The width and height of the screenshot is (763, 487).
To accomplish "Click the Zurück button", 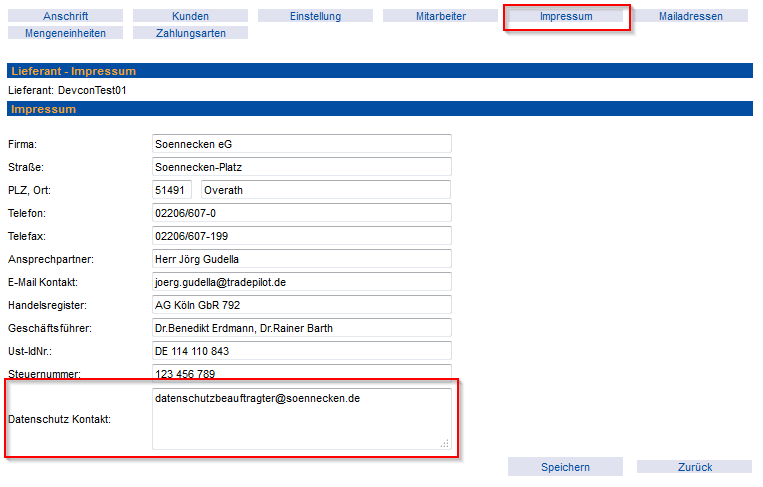I will coord(694,467).
